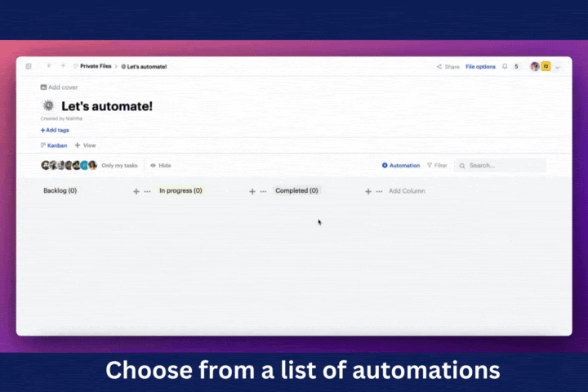Open Backlog column three-dot menu

click(148, 191)
